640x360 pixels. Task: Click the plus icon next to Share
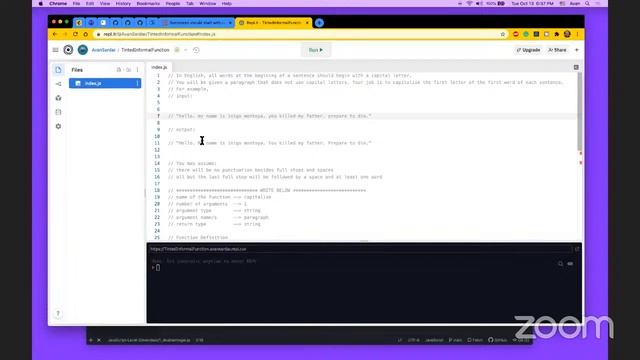coord(577,50)
